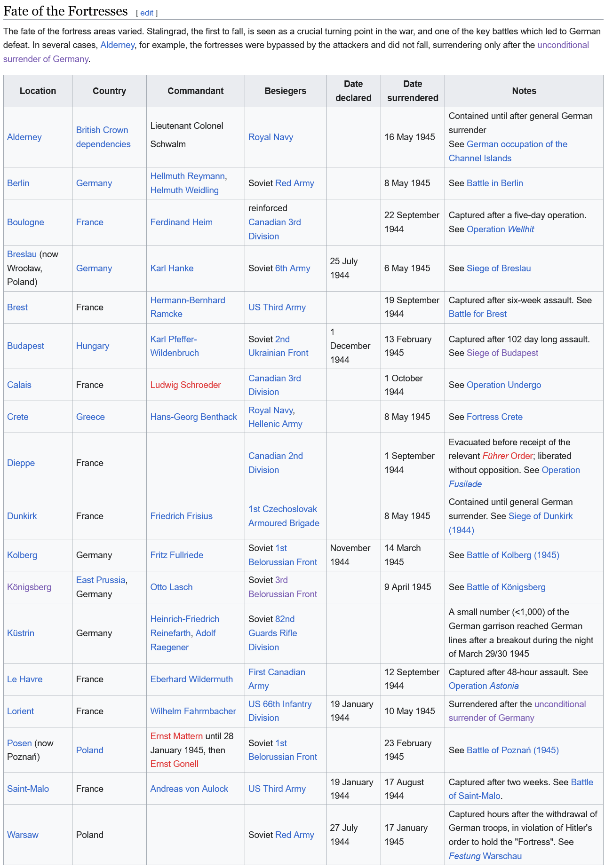
Task: Follow the Hellenic Army link
Action: [x=275, y=424]
